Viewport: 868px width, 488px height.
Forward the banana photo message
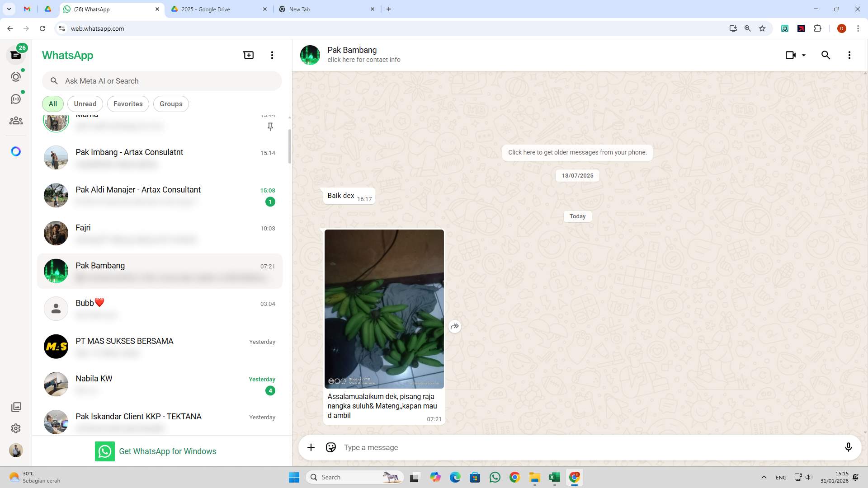455,326
